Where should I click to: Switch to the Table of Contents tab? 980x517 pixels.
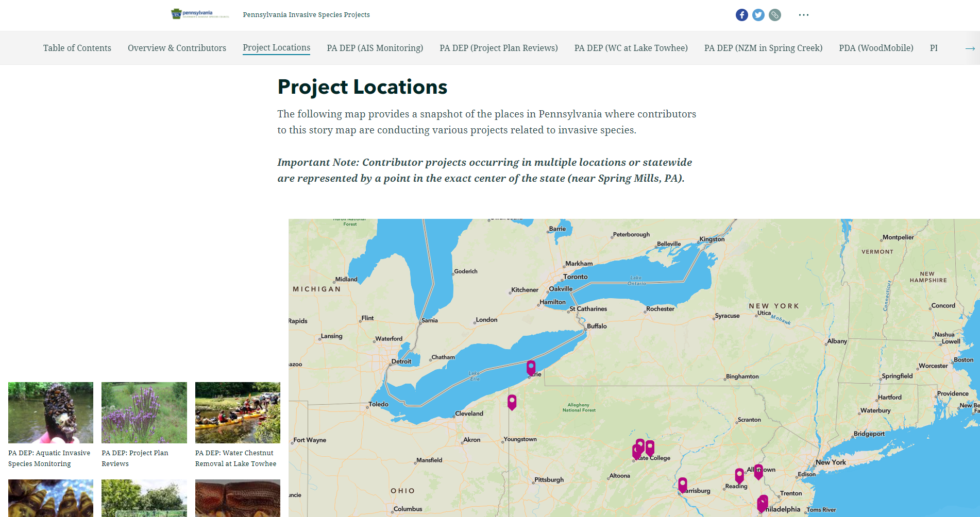(77, 48)
